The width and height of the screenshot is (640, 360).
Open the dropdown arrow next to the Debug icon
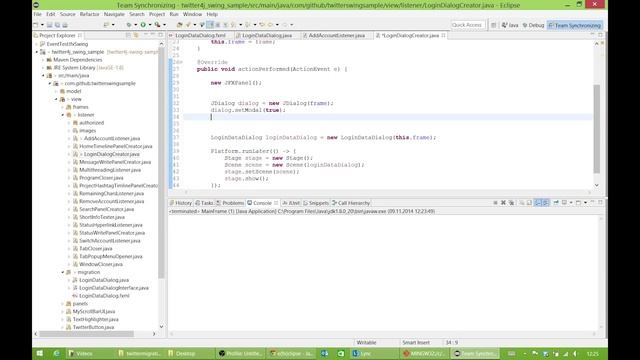click(136, 25)
